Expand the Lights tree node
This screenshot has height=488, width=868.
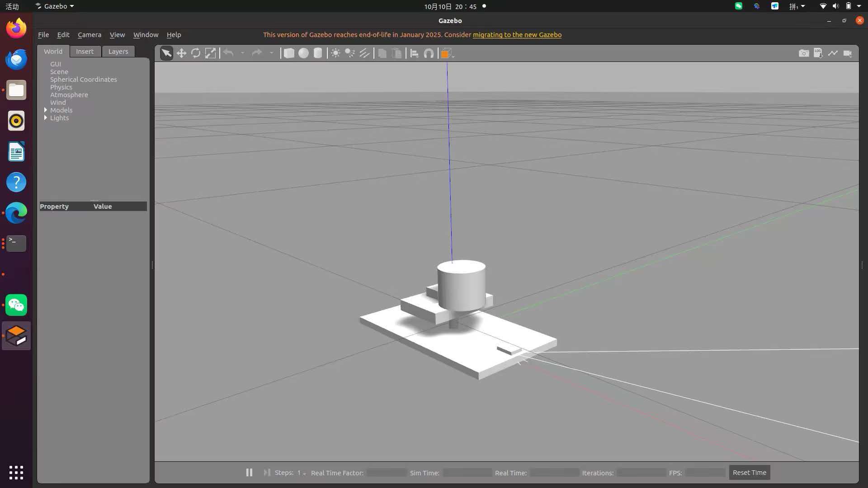tap(46, 117)
